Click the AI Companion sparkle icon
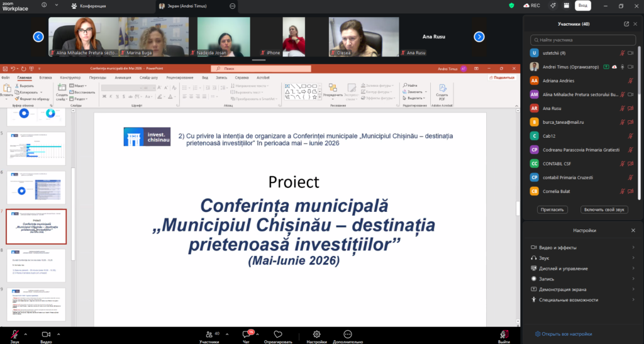This screenshot has width=644, height=344. [x=552, y=6]
